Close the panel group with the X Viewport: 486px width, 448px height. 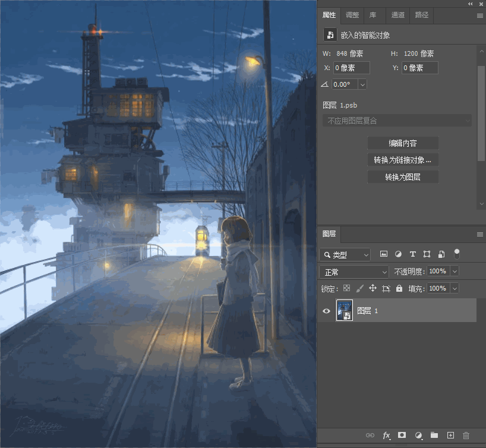tap(481, 4)
